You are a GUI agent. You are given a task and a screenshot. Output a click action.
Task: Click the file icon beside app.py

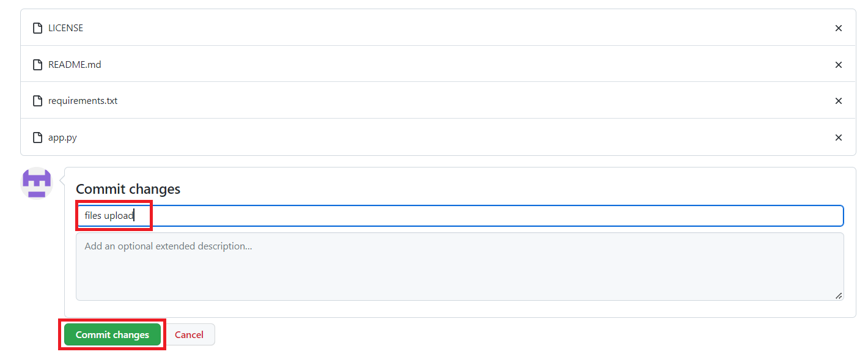pos(37,138)
